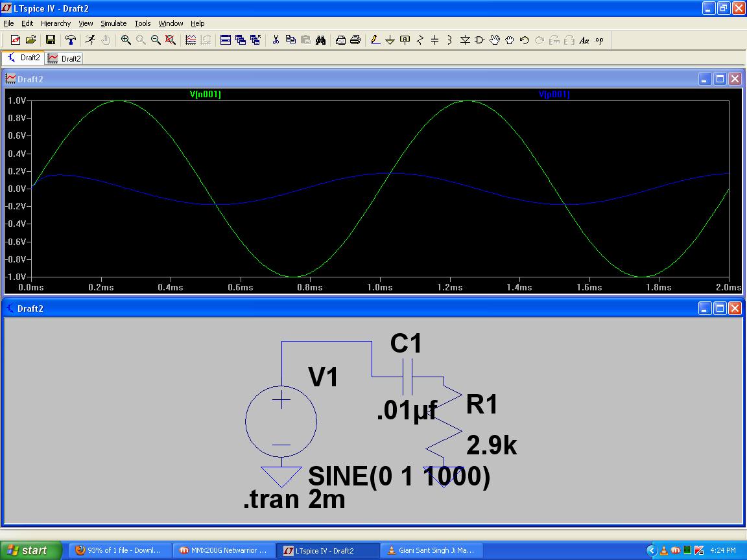The image size is (747, 560).
Task: Open the Control Panel hammer icon
Action: pyautogui.click(x=71, y=40)
